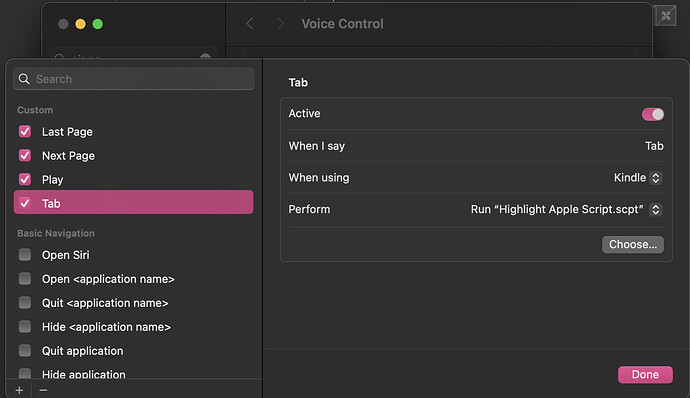Click the command key icon at top right

(x=665, y=16)
